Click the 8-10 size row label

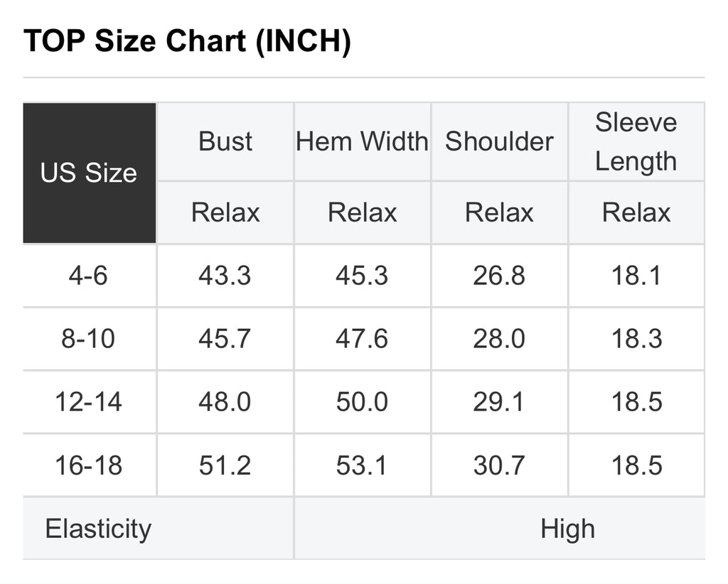89,339
